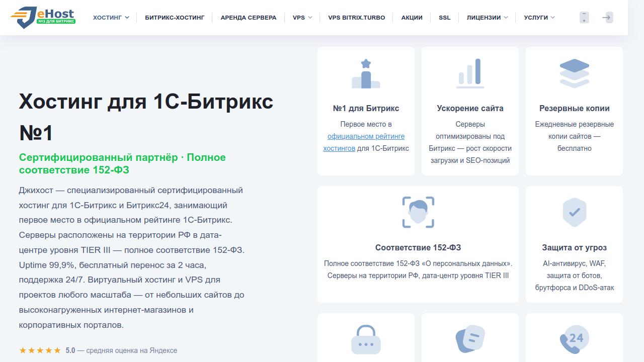Click the AI-антивирус, WAF description text

574,276
